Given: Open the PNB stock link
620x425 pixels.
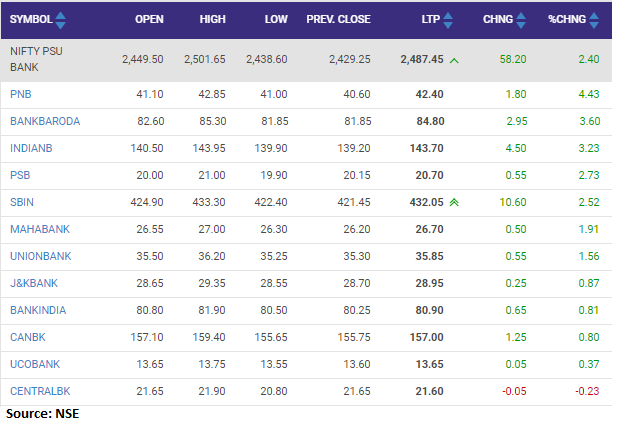Looking at the screenshot, I should pos(19,94).
